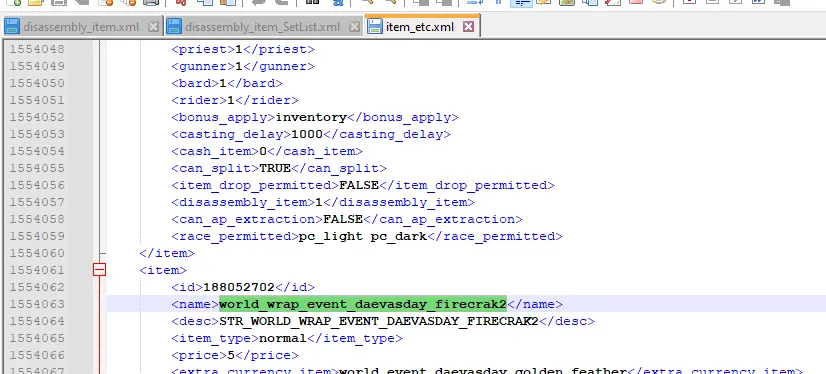Viewport: 826px width, 374px height.
Task: Switch to the disassembly_item_SetList.xml tab
Action: pos(262,26)
